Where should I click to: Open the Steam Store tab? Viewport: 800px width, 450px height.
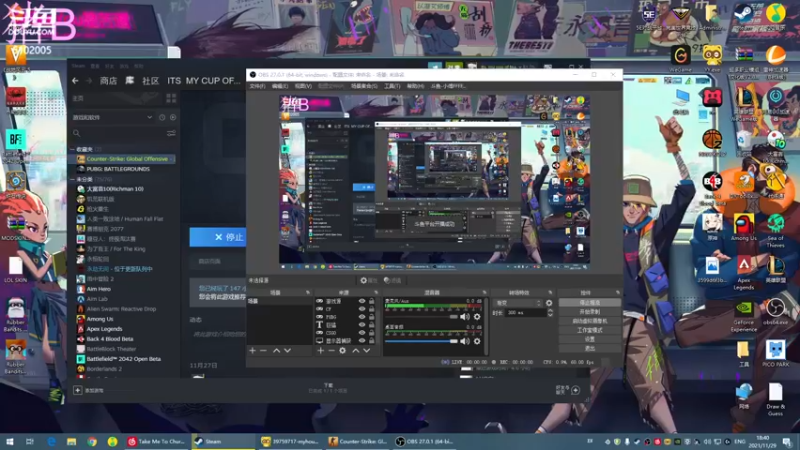108,81
